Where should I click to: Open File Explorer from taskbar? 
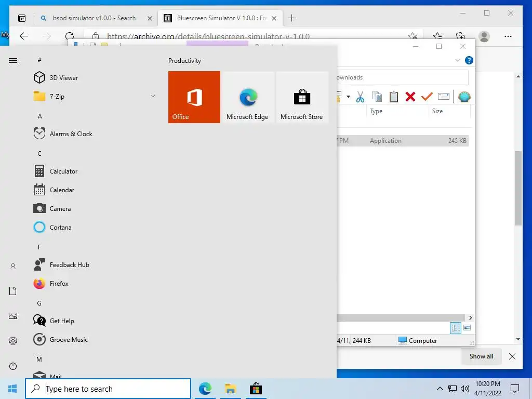(230, 389)
